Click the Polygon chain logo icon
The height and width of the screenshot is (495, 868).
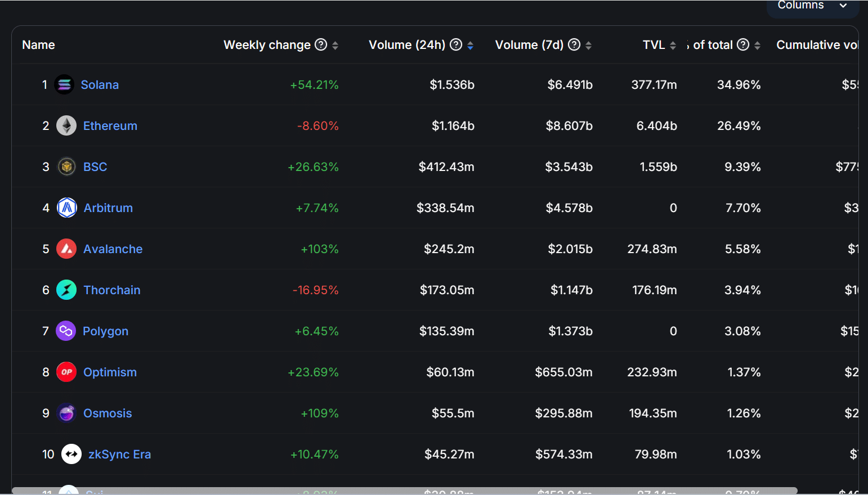pyautogui.click(x=66, y=331)
